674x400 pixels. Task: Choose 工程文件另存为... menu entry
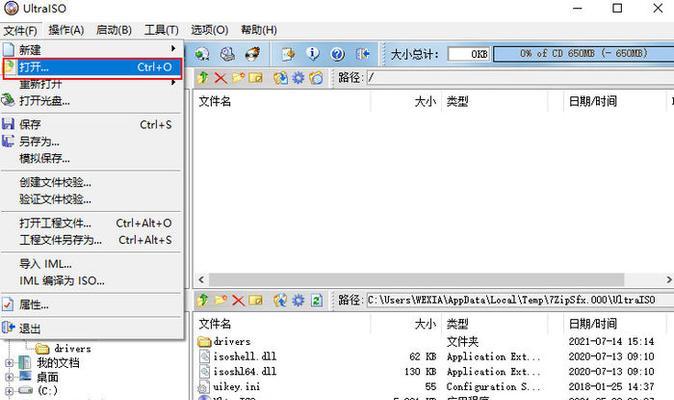click(92, 240)
